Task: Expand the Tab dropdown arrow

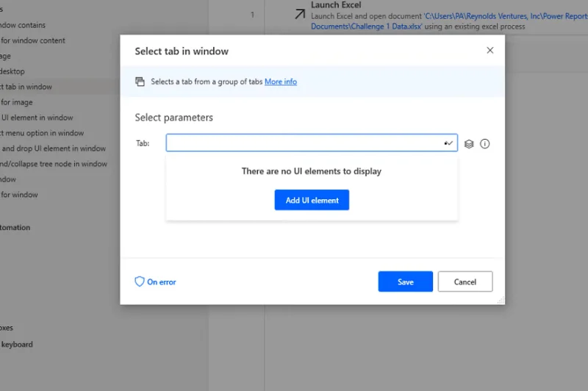Action: coord(448,143)
